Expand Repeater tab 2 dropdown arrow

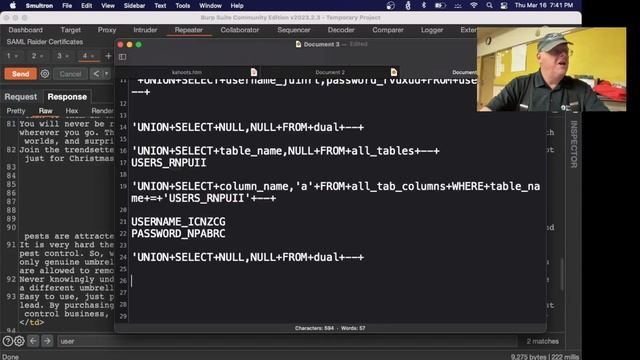click(42, 56)
